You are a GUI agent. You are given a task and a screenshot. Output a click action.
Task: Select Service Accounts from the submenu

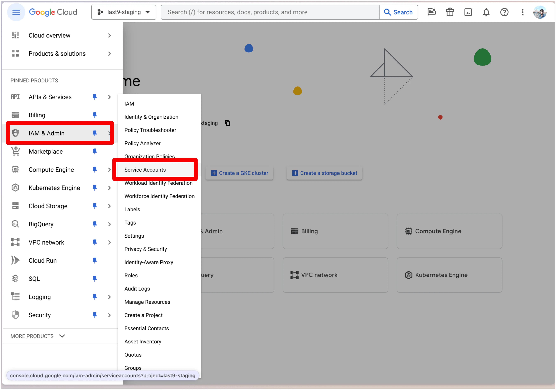coord(145,170)
